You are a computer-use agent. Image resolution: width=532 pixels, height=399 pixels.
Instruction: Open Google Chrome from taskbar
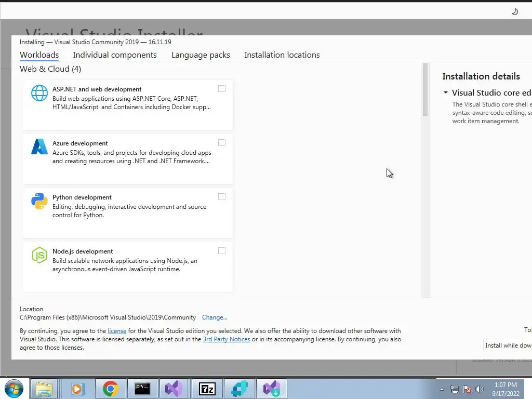click(x=110, y=389)
